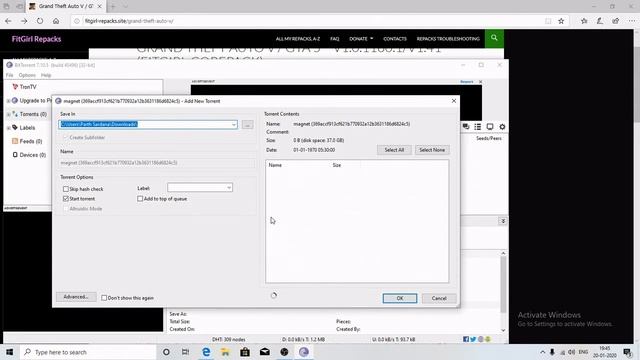
Task: Toggle the Skip hash check checkbox
Action: pos(66,189)
